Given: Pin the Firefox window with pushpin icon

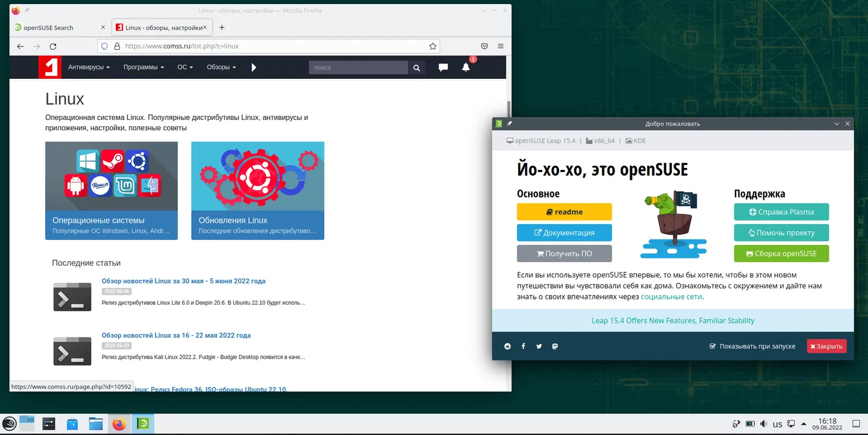Looking at the screenshot, I should click(x=27, y=10).
